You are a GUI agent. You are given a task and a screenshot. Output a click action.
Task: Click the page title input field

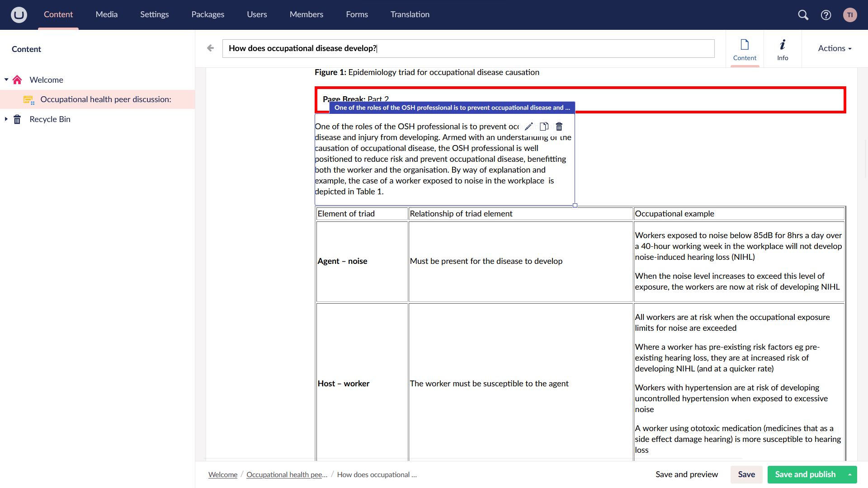468,48
